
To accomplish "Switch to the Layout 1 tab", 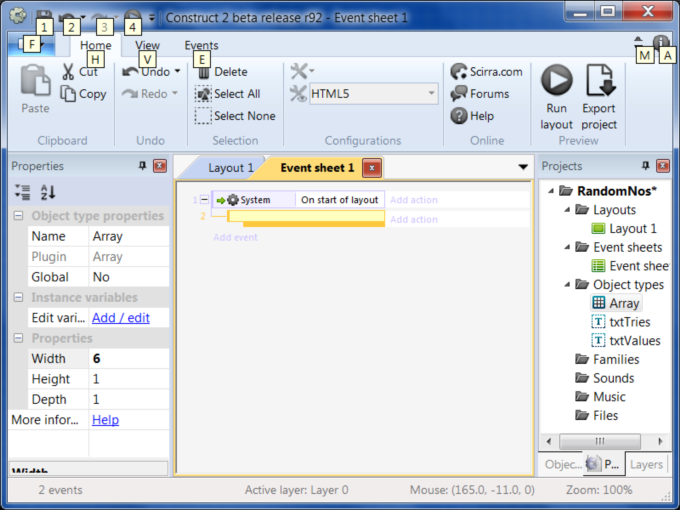I will (x=230, y=168).
